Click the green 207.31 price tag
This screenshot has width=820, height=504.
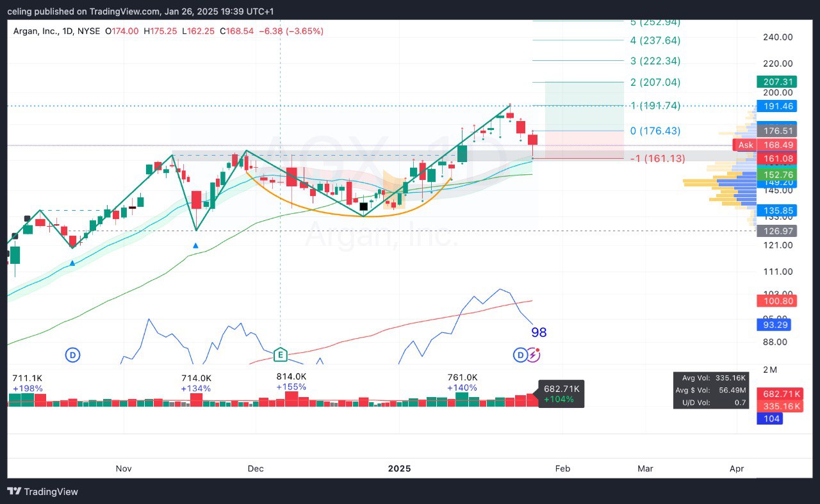coord(776,82)
